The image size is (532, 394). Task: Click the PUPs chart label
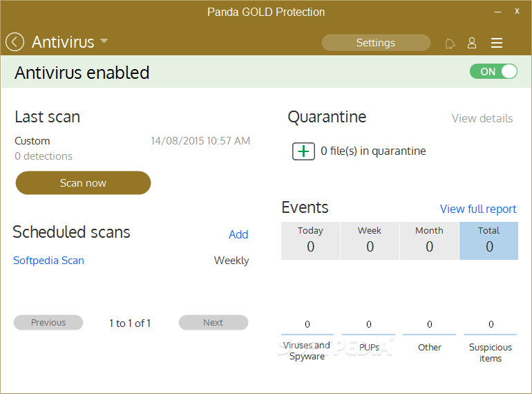(369, 348)
